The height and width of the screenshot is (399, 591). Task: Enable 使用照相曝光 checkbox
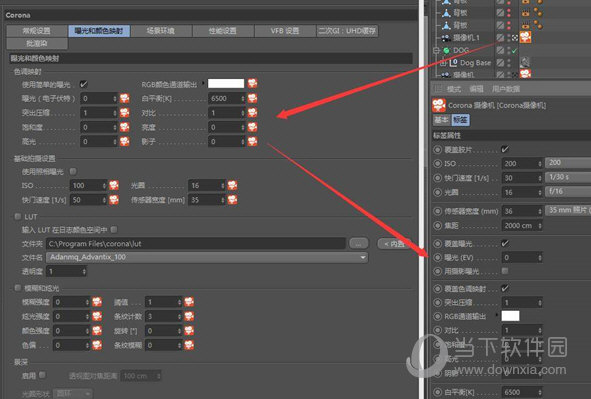pyautogui.click(x=73, y=171)
